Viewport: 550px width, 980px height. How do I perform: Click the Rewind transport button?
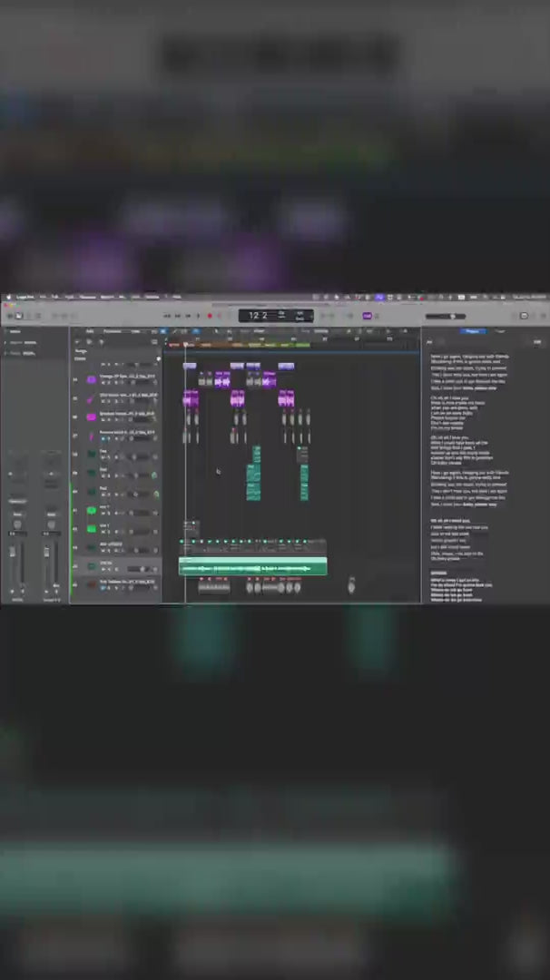[x=166, y=316]
